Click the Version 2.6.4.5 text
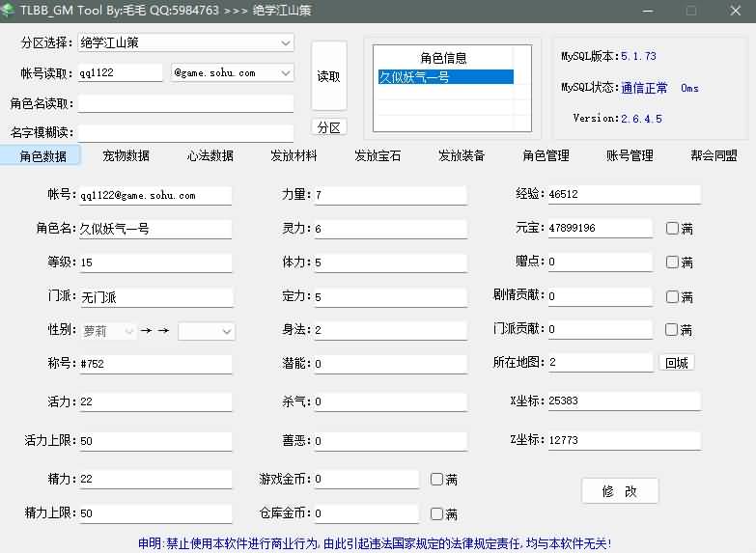Screen dimensions: 756x553 [x=641, y=119]
